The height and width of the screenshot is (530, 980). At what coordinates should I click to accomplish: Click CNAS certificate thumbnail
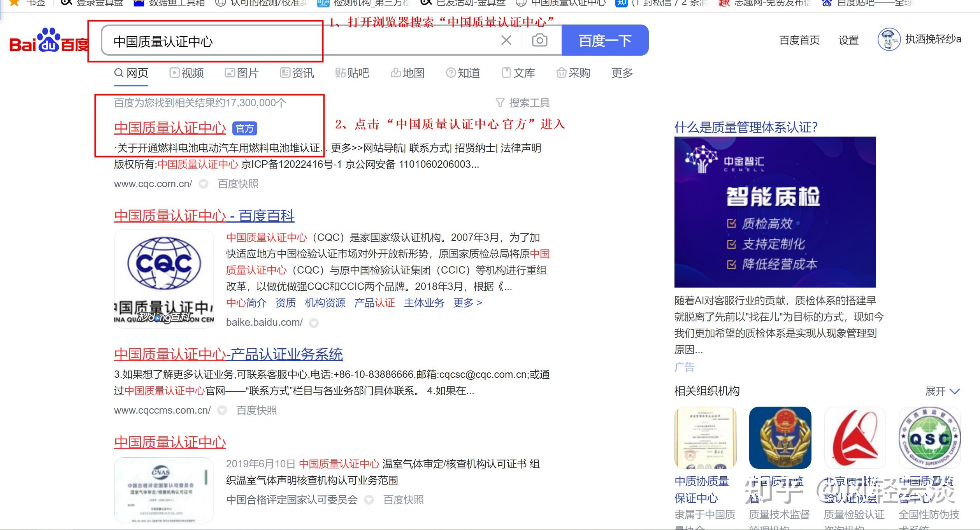coord(163,490)
